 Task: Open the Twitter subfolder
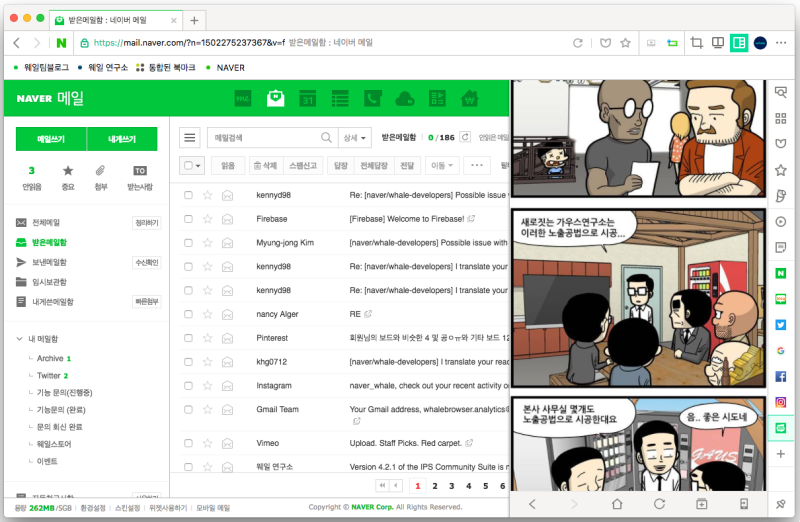48,376
